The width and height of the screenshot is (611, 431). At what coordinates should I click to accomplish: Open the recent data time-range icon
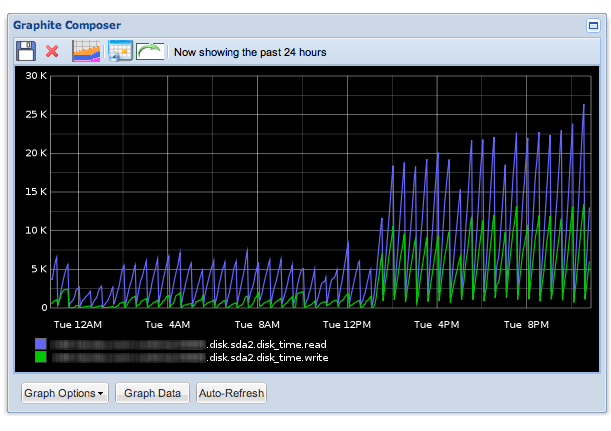point(86,51)
